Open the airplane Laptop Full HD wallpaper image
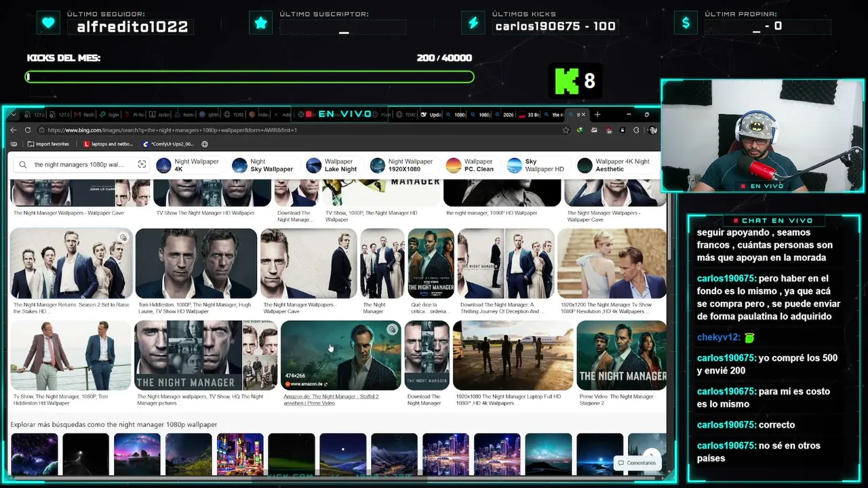Screen dimensions: 868x488 click(x=513, y=356)
